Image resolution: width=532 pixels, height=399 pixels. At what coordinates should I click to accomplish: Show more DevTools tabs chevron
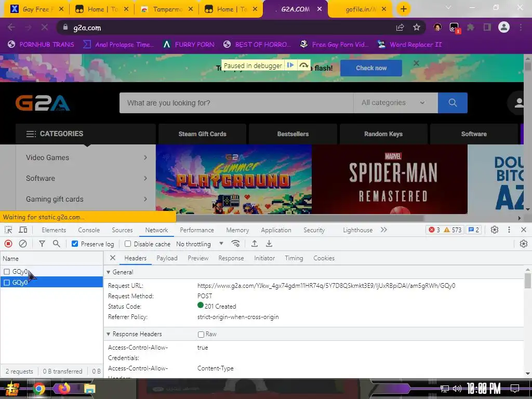coord(384,230)
